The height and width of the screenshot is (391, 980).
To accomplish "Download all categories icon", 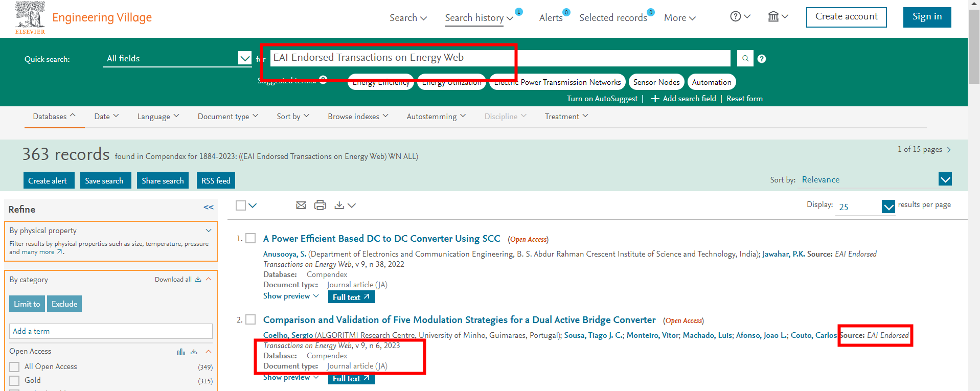I will click(x=198, y=279).
